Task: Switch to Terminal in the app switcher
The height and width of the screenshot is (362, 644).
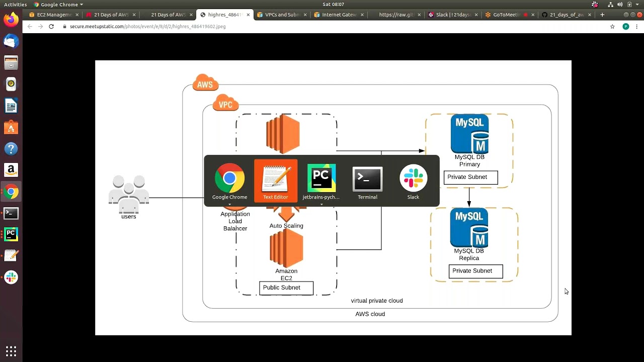Action: pyautogui.click(x=367, y=181)
